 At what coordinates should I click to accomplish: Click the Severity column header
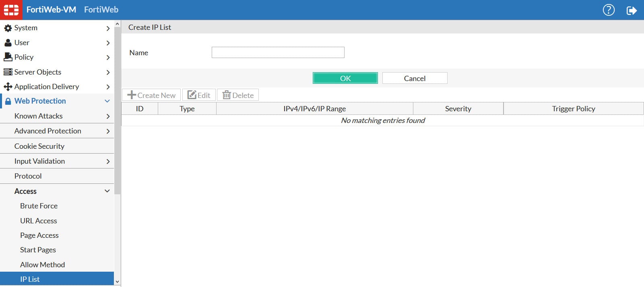[x=458, y=108]
